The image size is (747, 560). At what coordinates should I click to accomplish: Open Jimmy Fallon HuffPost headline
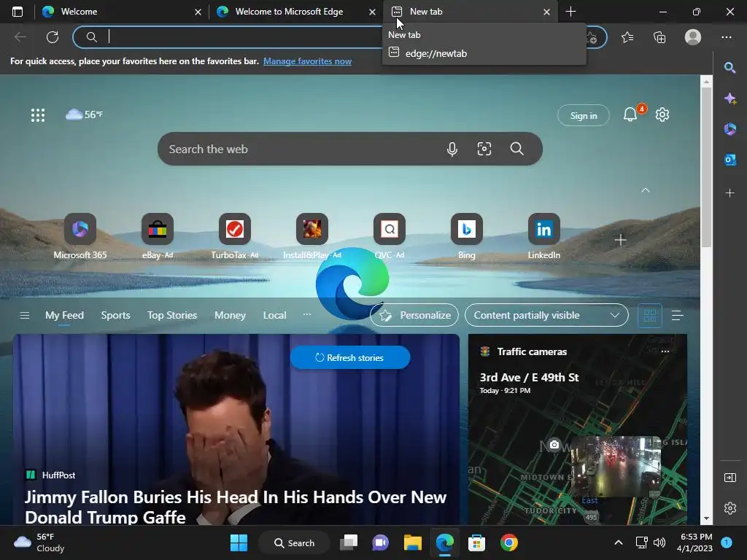pyautogui.click(x=236, y=507)
